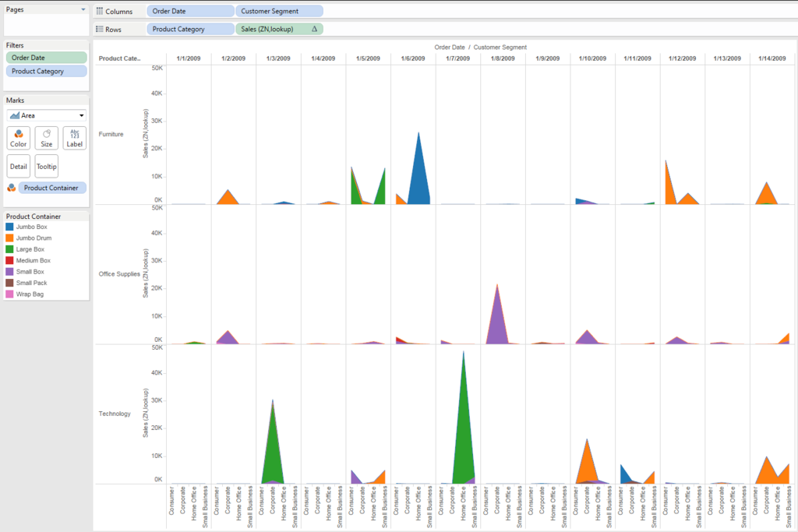The image size is (798, 532).
Task: Select the Order Date pill in Columns
Action: (x=190, y=11)
